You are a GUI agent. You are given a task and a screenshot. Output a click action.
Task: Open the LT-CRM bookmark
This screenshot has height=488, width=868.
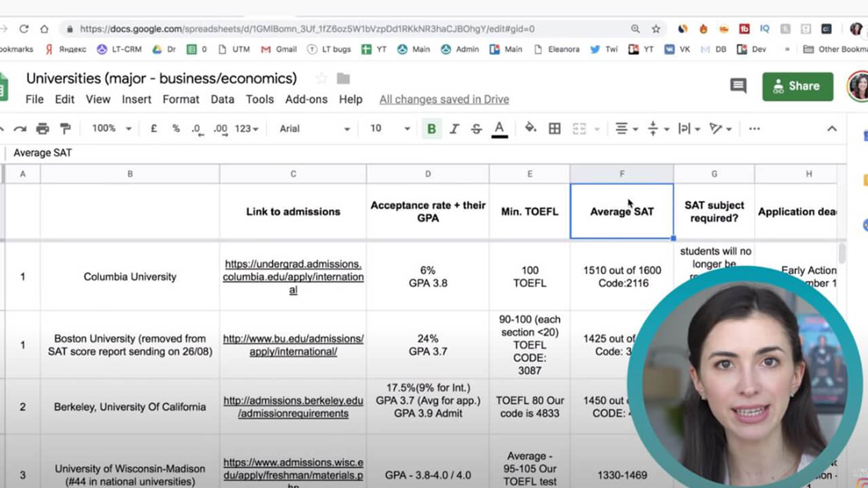(120, 49)
